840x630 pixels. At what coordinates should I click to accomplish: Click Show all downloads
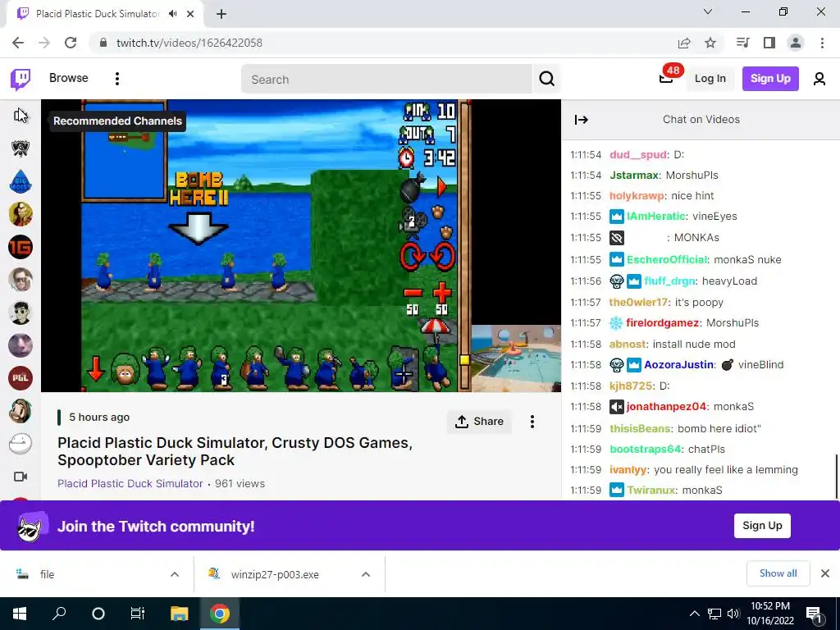[778, 573]
